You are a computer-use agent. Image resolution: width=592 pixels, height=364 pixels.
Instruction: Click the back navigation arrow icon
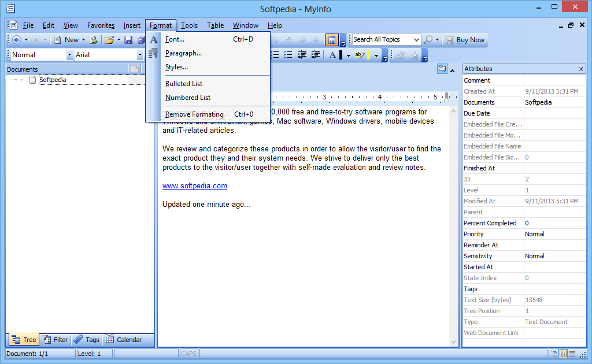pos(17,40)
